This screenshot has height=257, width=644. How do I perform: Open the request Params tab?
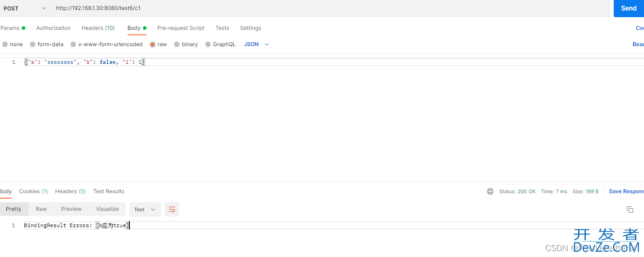tap(13, 28)
